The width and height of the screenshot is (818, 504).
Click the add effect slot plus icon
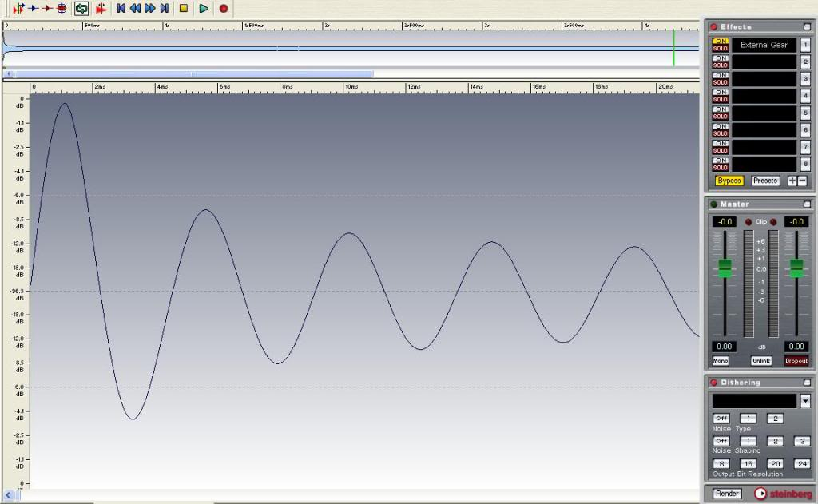[x=792, y=181]
